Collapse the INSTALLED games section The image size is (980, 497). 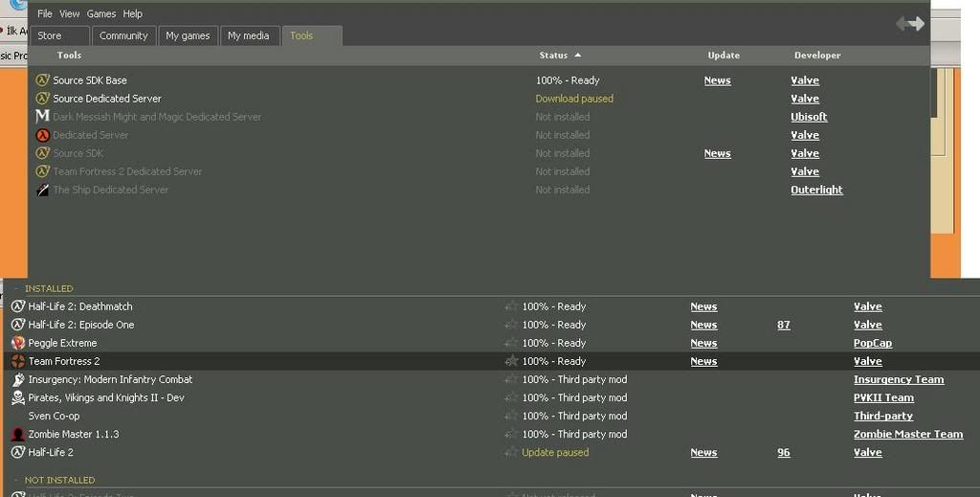point(16,288)
